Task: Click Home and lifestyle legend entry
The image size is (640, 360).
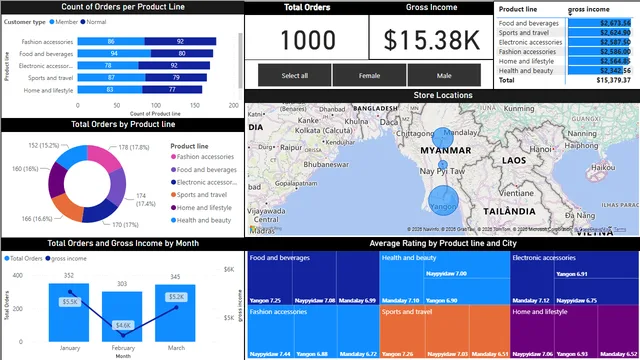Action: pyautogui.click(x=201, y=207)
